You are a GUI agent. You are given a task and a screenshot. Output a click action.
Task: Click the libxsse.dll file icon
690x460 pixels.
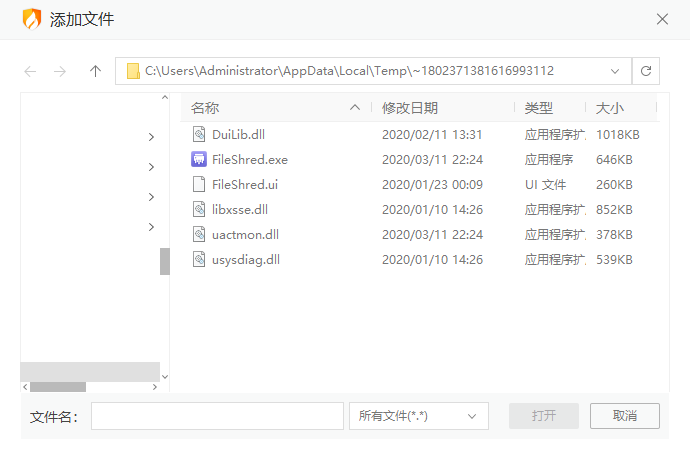(199, 210)
